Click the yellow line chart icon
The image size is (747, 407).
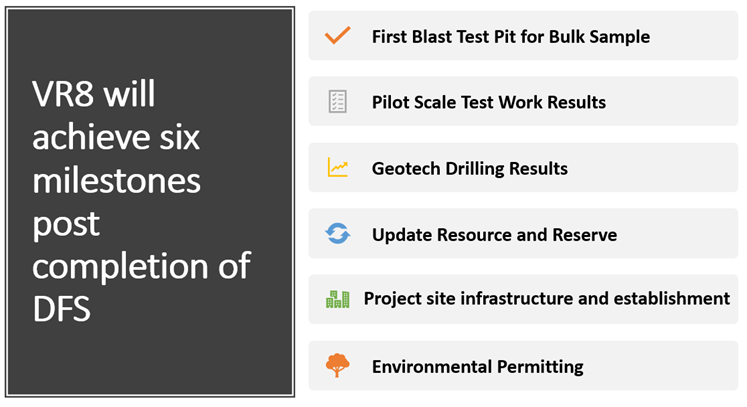pyautogui.click(x=337, y=168)
